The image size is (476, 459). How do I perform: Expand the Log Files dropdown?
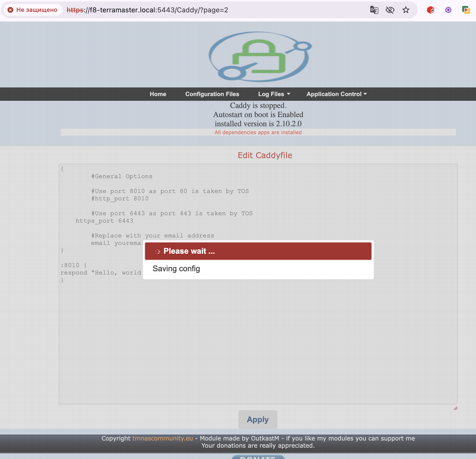274,94
